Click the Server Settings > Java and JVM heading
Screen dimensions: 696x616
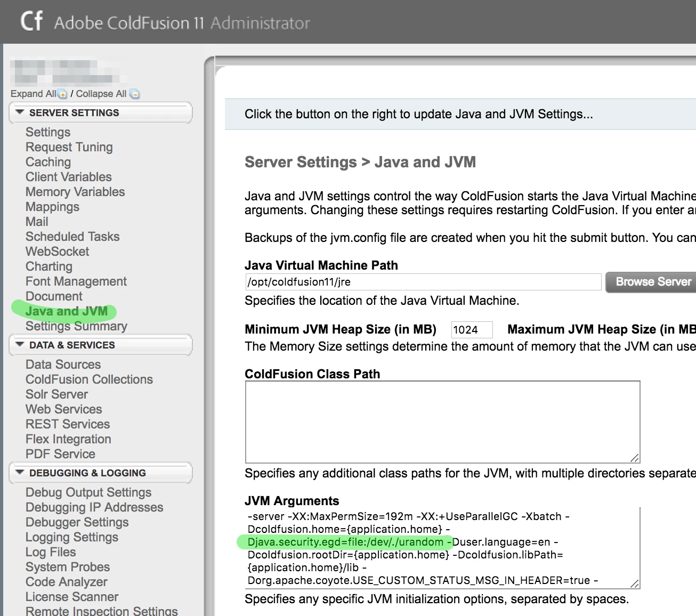coord(360,162)
